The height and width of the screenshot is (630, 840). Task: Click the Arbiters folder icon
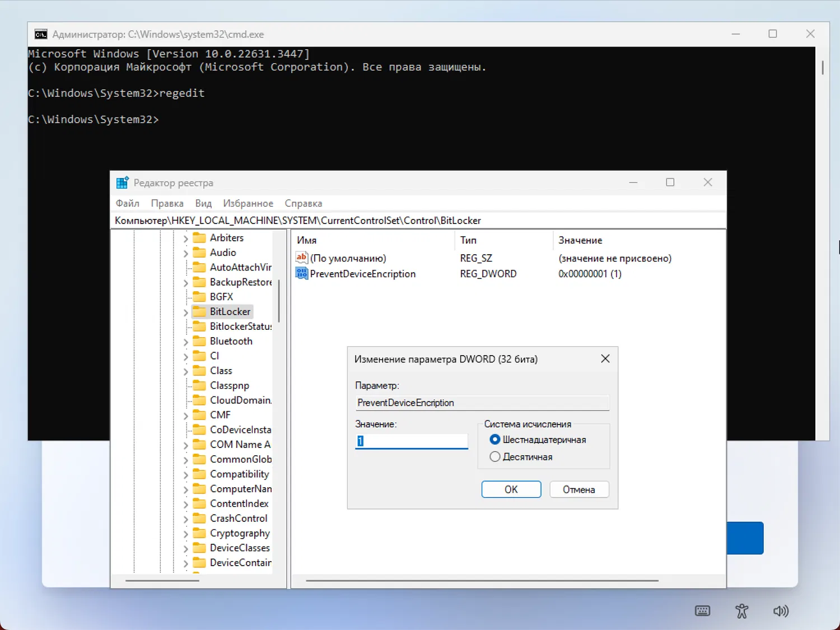(x=199, y=237)
